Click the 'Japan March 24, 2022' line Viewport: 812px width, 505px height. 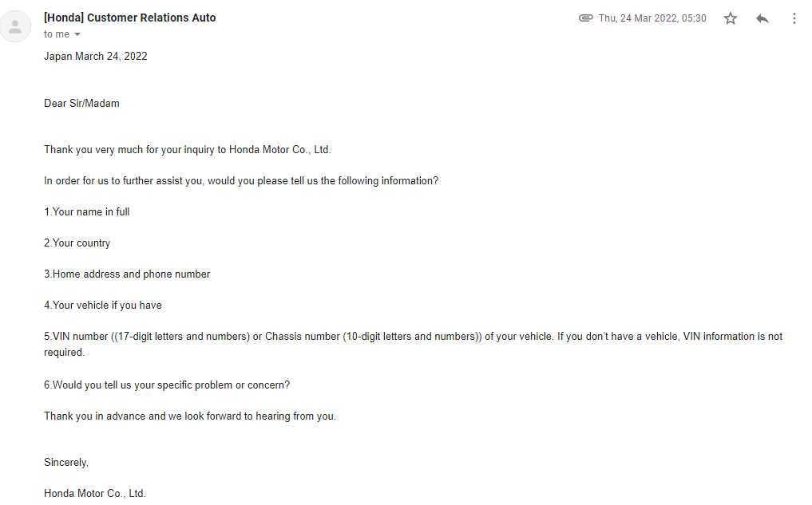[x=95, y=57]
